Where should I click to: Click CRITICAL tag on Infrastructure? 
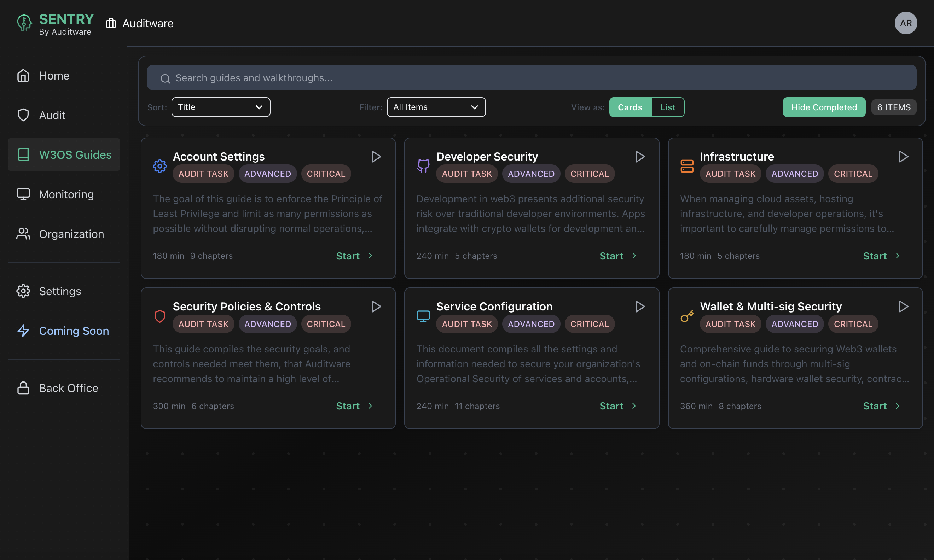tap(853, 174)
